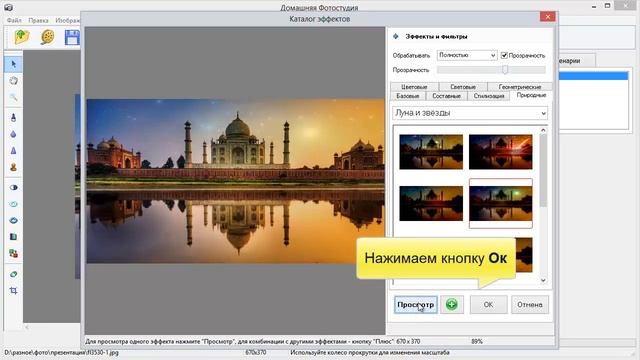
Task: Select the crop tool
Action: (x=13, y=291)
